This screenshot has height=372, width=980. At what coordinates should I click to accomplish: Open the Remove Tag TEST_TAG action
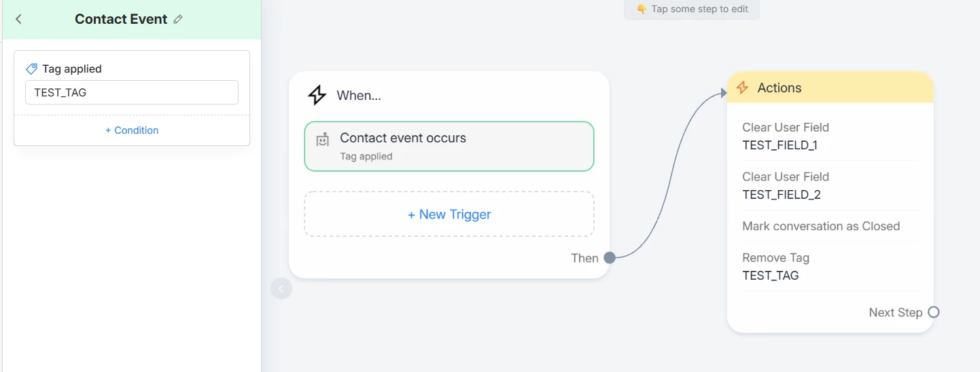830,266
